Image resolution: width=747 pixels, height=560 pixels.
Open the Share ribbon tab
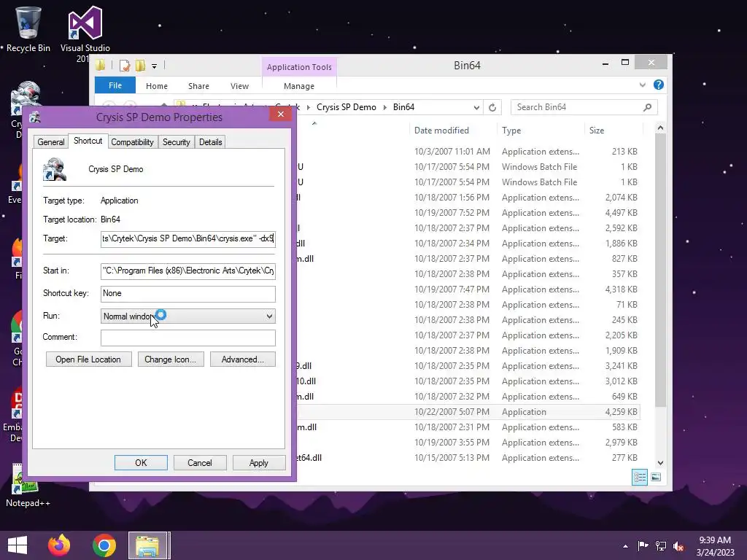tap(198, 86)
